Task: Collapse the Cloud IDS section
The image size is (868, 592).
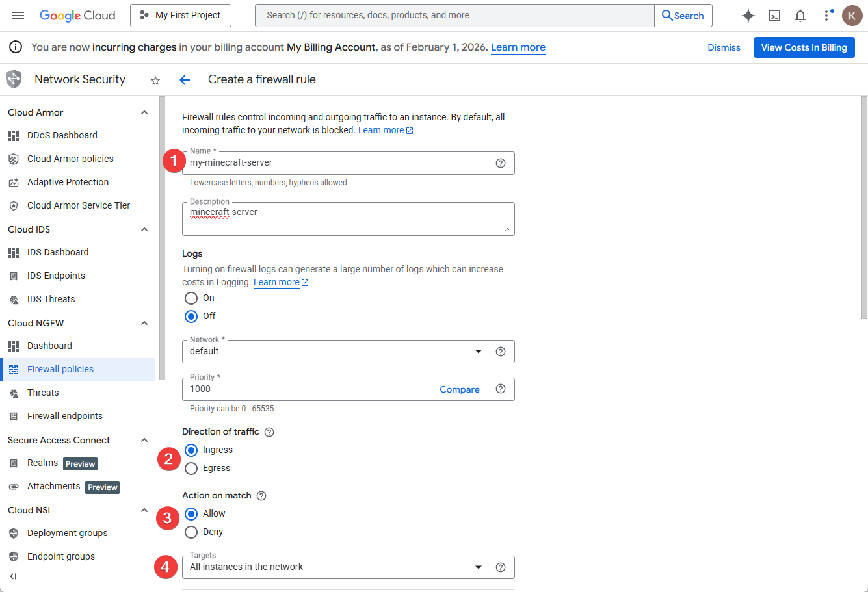Action: pos(144,229)
